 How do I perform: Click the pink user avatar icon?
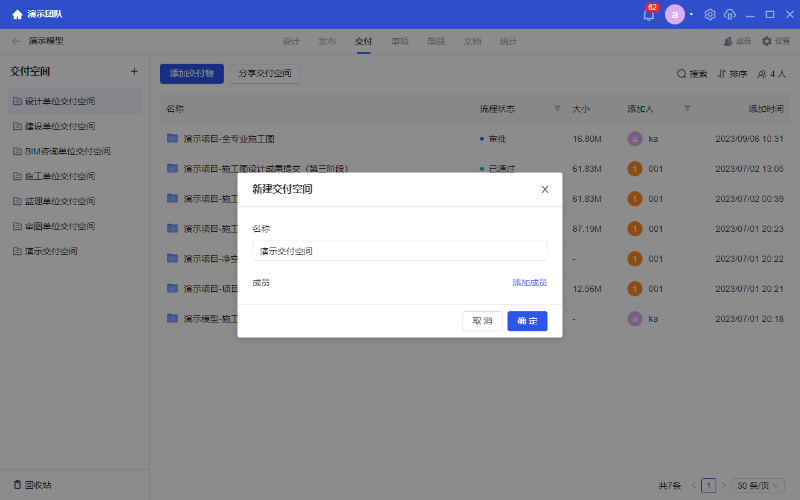click(674, 14)
